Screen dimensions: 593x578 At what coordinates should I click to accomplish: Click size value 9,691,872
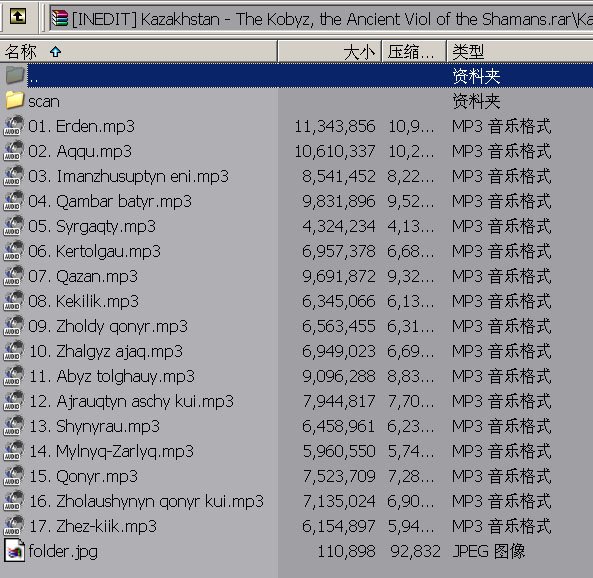click(338, 276)
